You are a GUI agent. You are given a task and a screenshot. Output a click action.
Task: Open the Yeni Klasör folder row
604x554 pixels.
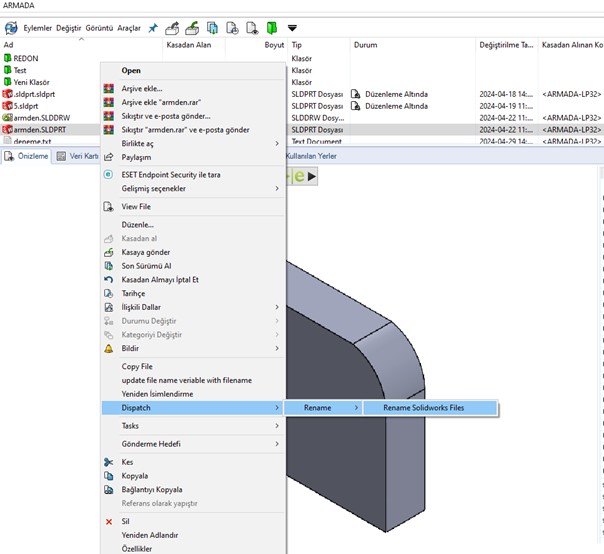[31, 82]
